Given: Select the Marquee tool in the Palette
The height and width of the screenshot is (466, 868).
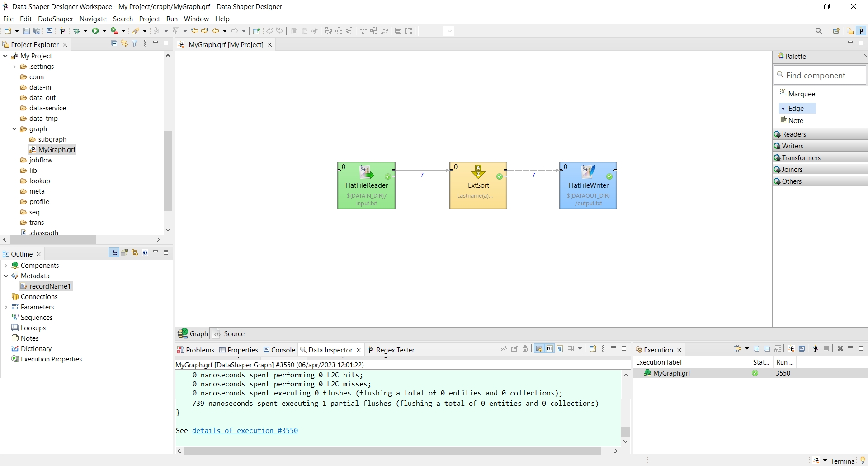Looking at the screenshot, I should tap(798, 94).
